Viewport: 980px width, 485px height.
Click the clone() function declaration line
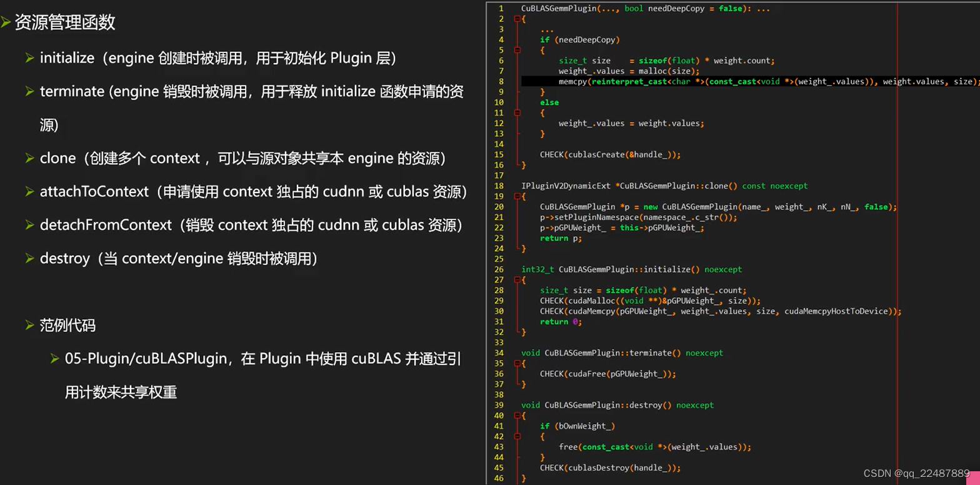click(664, 186)
